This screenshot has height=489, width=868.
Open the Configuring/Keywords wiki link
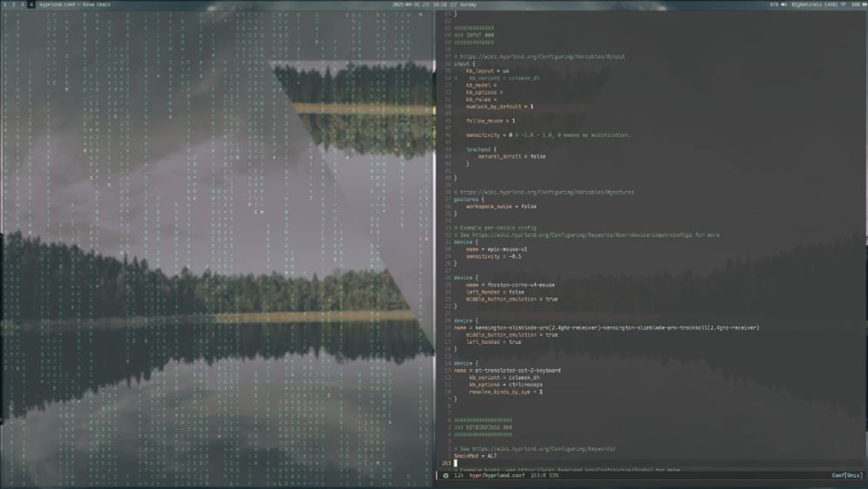click(543, 448)
